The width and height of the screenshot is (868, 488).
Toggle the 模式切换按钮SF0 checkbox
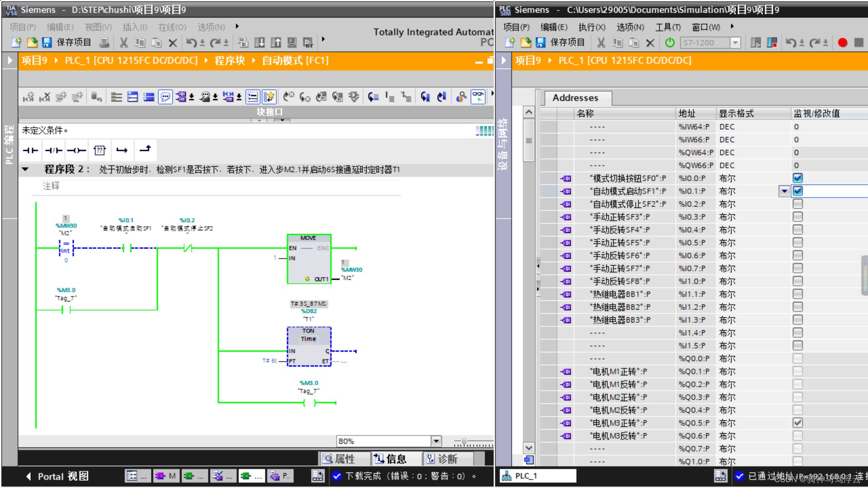[797, 178]
